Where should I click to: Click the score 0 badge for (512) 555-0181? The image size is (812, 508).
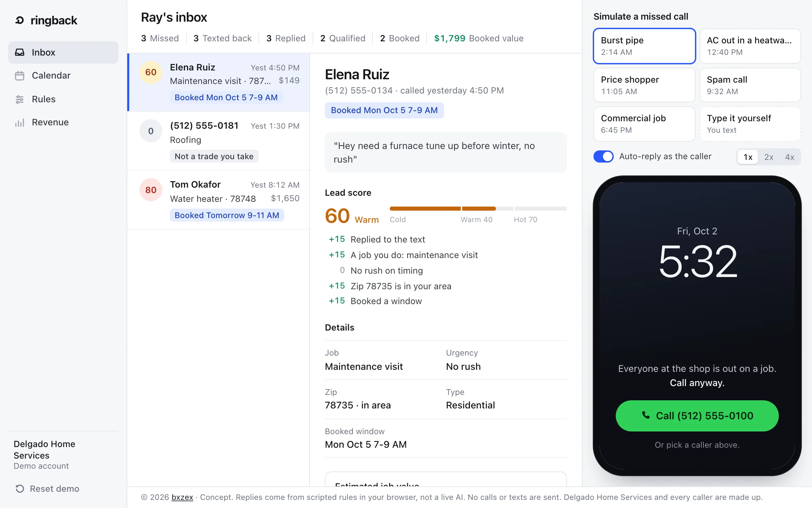(151, 131)
